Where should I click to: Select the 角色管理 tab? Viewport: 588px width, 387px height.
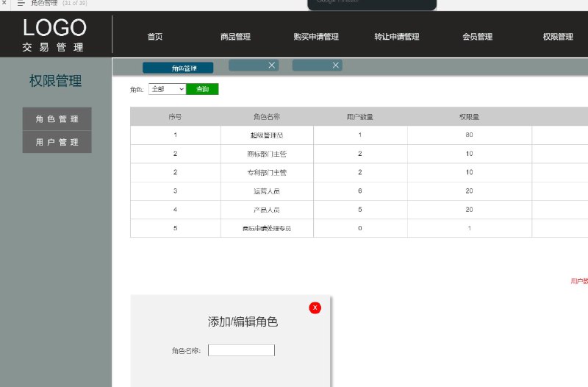[x=178, y=68]
